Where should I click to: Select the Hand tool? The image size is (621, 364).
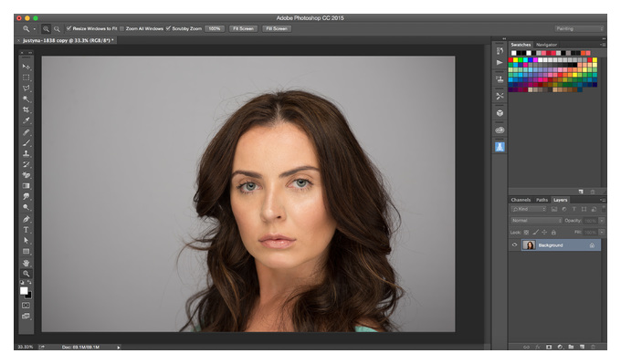[x=26, y=263]
